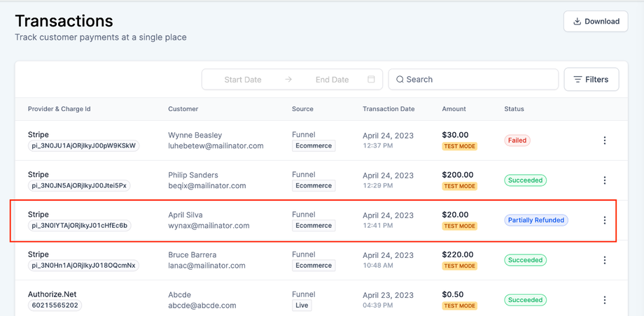Click the Authorize.Net charge ID 60215565202
This screenshot has height=316, width=644.
[x=55, y=306]
